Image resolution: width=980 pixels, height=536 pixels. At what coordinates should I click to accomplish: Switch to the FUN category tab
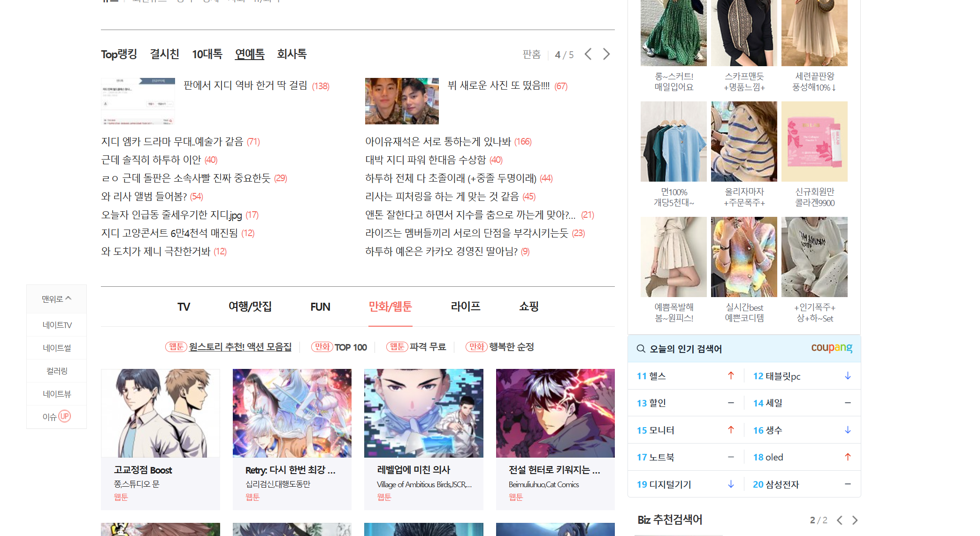pos(320,307)
